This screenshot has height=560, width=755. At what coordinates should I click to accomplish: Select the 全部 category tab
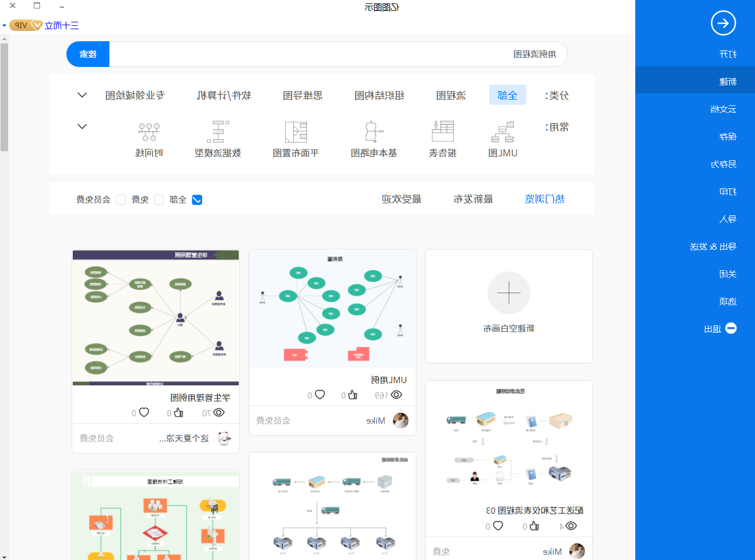pyautogui.click(x=508, y=95)
